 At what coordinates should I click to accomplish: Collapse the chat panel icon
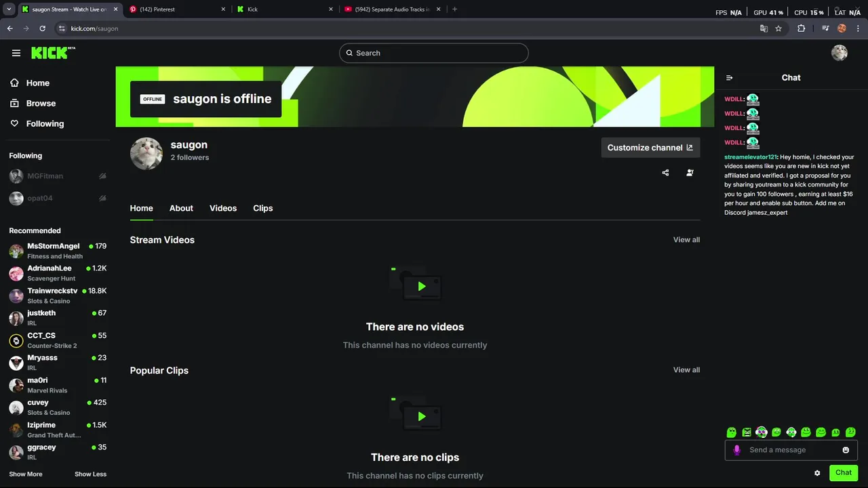(x=729, y=78)
